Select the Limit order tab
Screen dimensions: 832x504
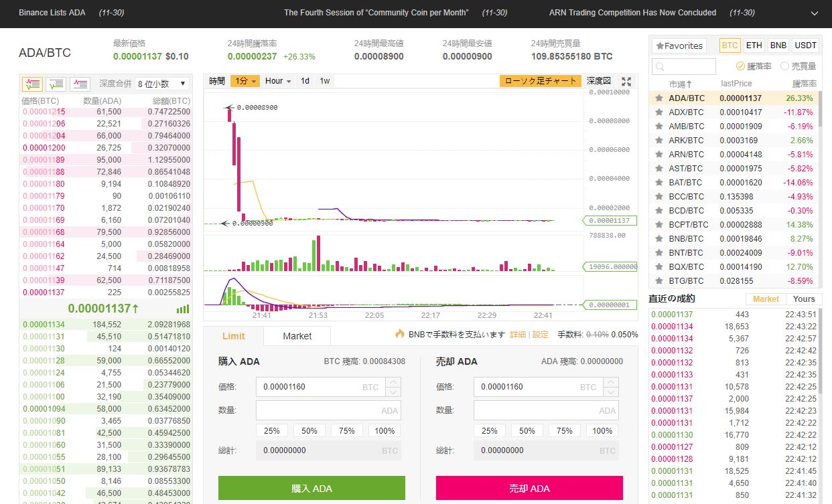tap(233, 336)
